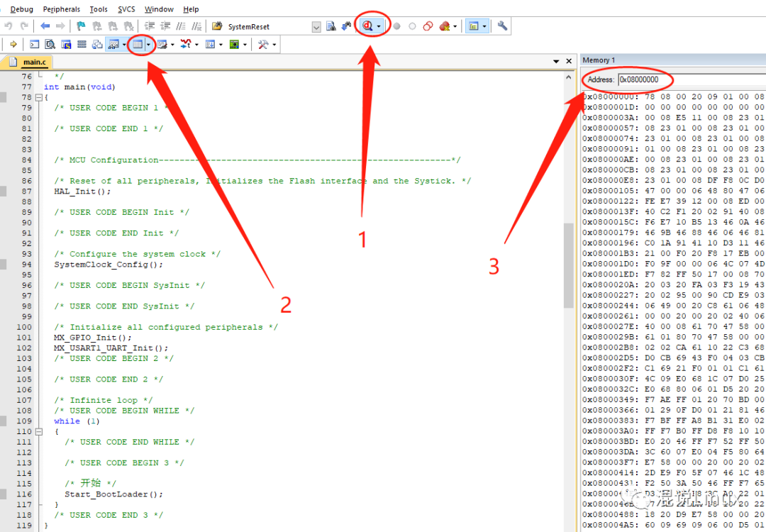This screenshot has height=532, width=766.
Task: Click the Show Next Statement yellow arrow
Action: pyautogui.click(x=13, y=45)
